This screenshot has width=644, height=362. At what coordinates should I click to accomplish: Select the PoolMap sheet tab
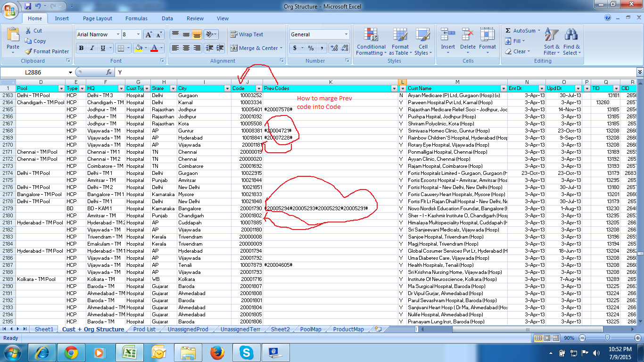click(x=311, y=329)
